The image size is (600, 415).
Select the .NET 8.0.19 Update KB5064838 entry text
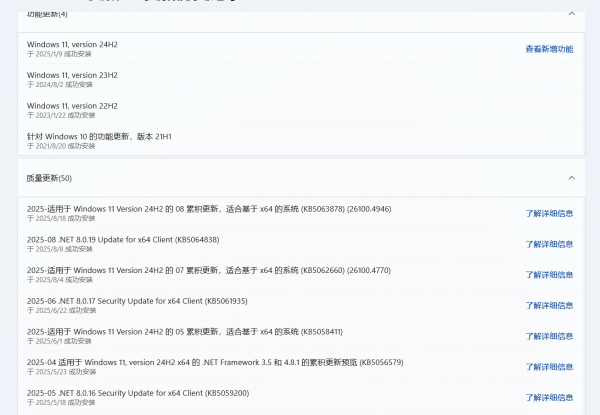[x=123, y=239]
